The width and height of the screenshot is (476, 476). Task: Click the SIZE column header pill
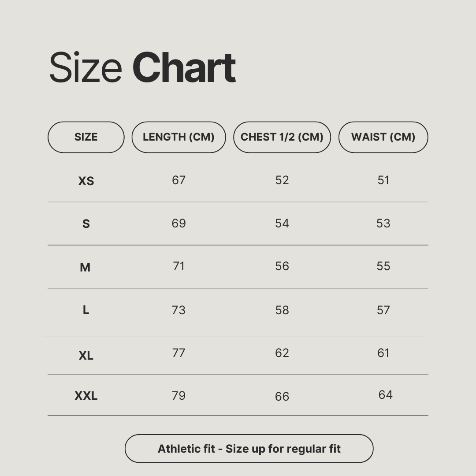coord(86,137)
